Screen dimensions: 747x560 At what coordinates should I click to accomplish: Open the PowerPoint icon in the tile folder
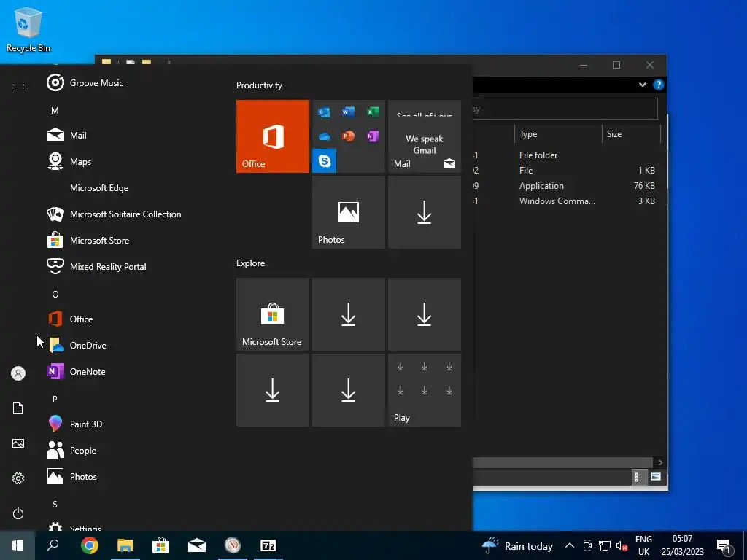(348, 136)
